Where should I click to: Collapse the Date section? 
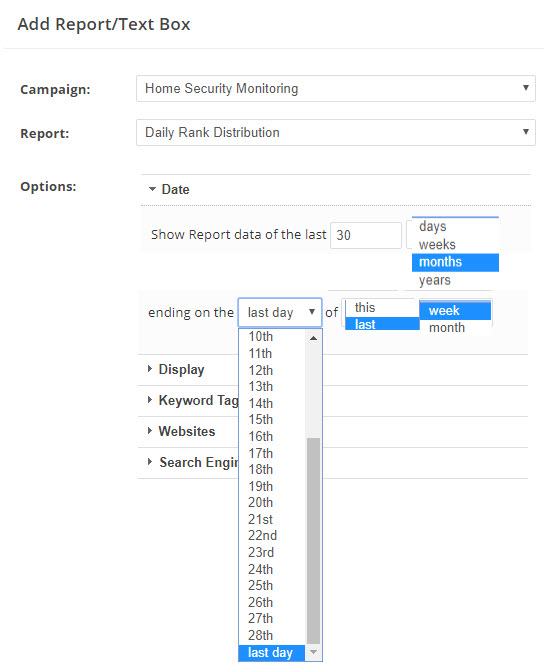169,189
